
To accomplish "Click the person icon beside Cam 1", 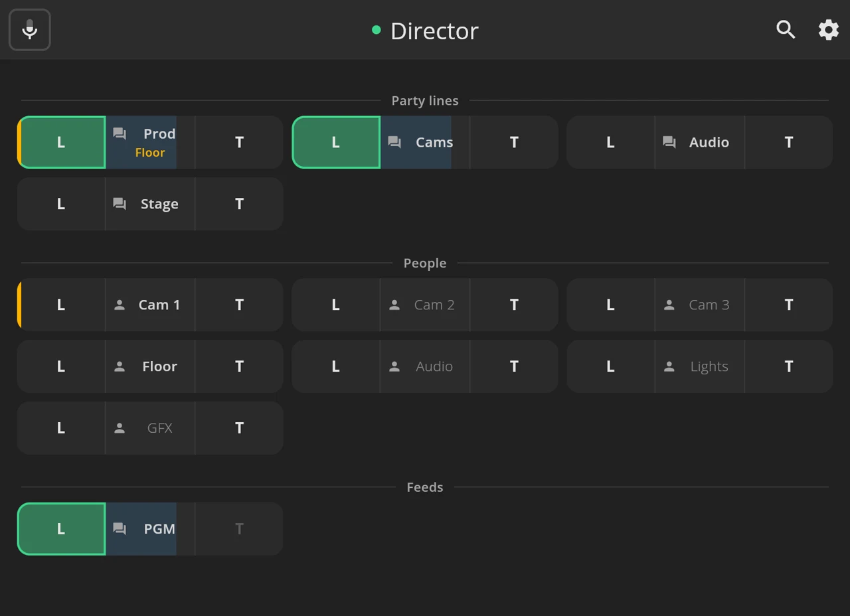I will point(120,305).
